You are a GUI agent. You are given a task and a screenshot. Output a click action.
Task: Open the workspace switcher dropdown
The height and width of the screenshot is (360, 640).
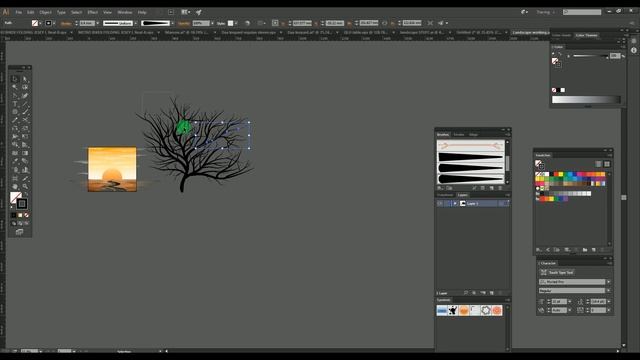click(x=545, y=12)
